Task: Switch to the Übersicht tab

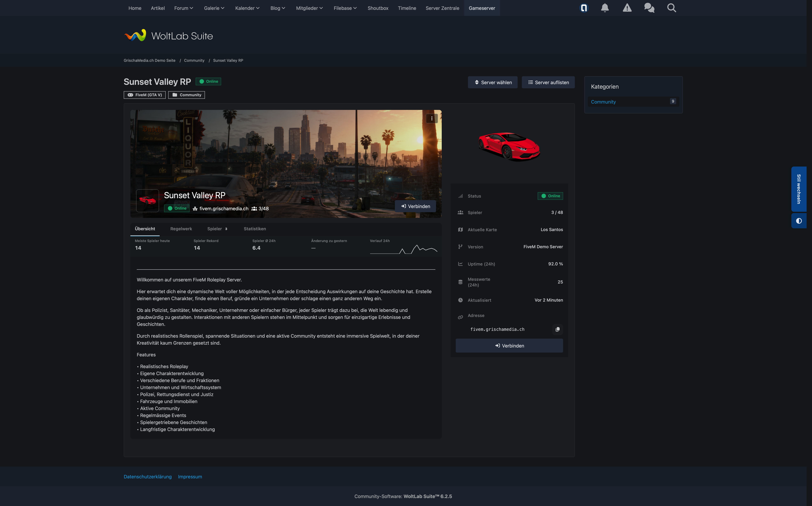Action: [145, 229]
